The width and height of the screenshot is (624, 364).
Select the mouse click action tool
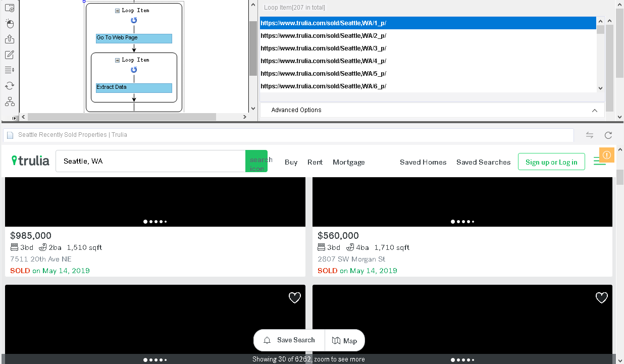10,24
